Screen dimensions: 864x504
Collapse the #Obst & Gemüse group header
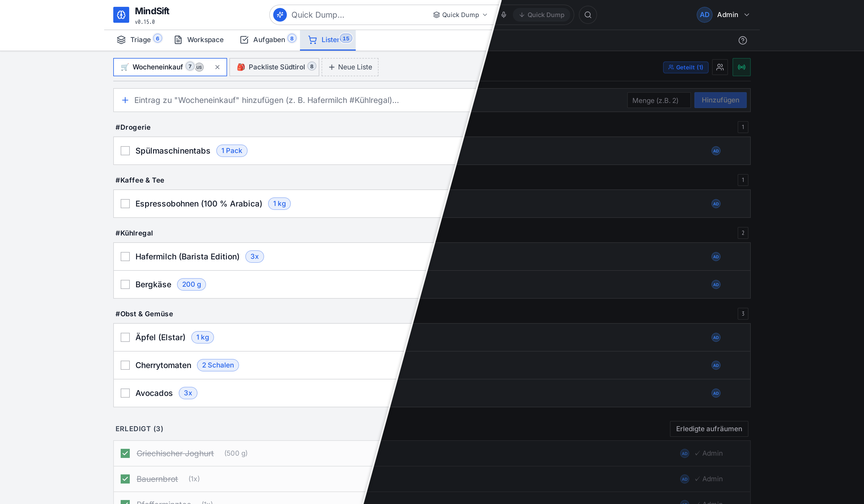[x=144, y=314]
